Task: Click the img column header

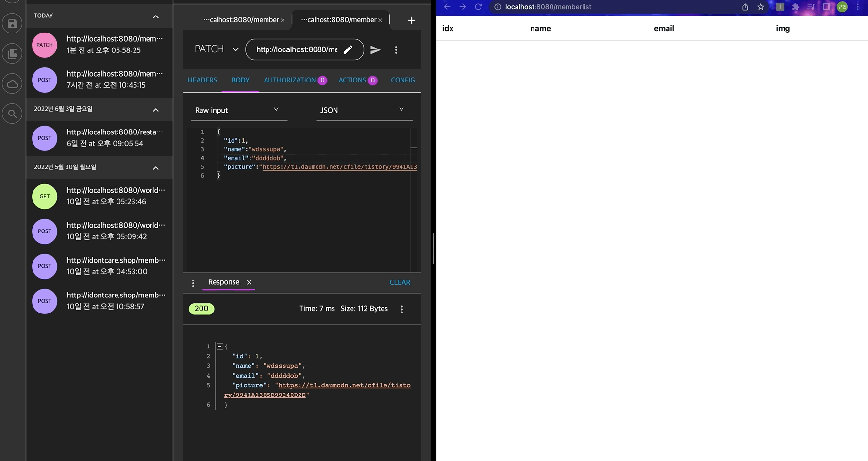Action: (x=783, y=28)
